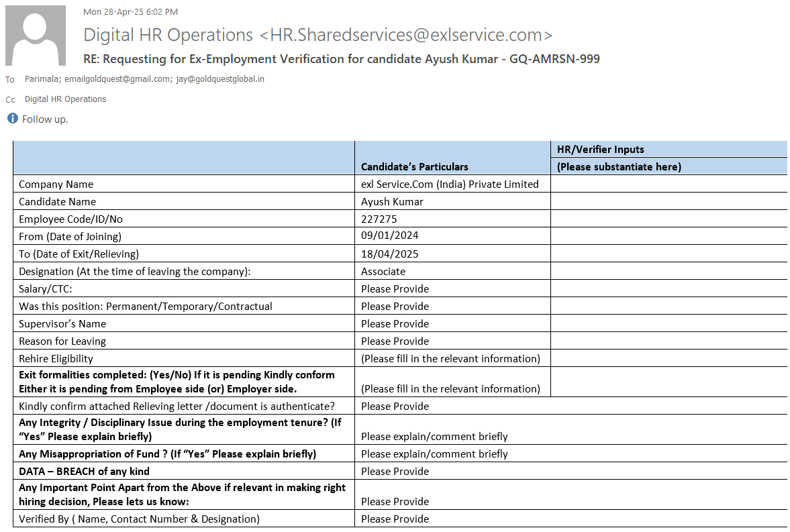The width and height of the screenshot is (790, 532).
Task: Click relieving date 18/04/2025
Action: pos(389,254)
